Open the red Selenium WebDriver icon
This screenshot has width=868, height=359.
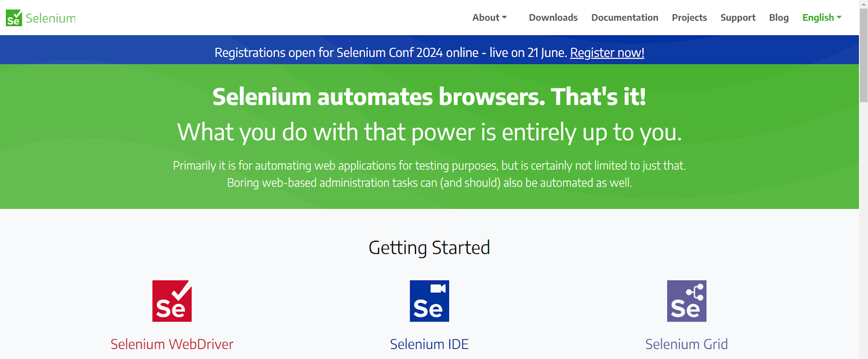[x=172, y=301]
